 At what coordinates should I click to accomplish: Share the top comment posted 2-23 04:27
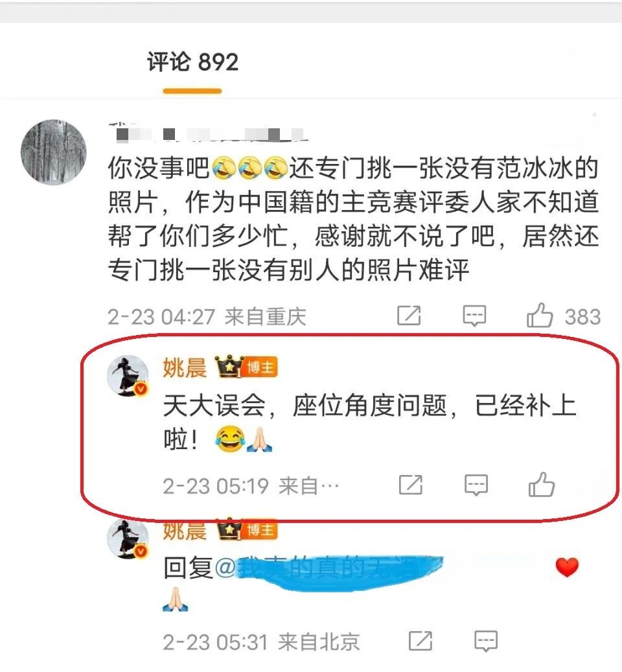pos(409,316)
